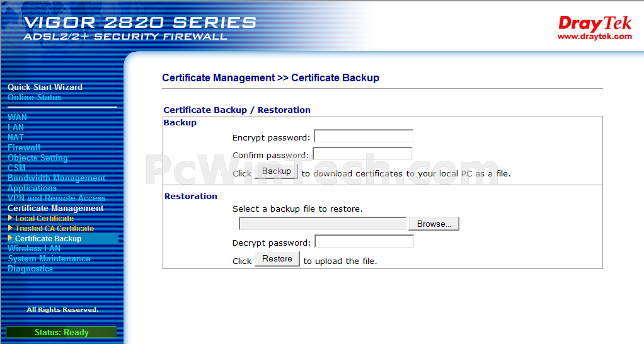Open the Wireless LAN menu

coord(33,248)
